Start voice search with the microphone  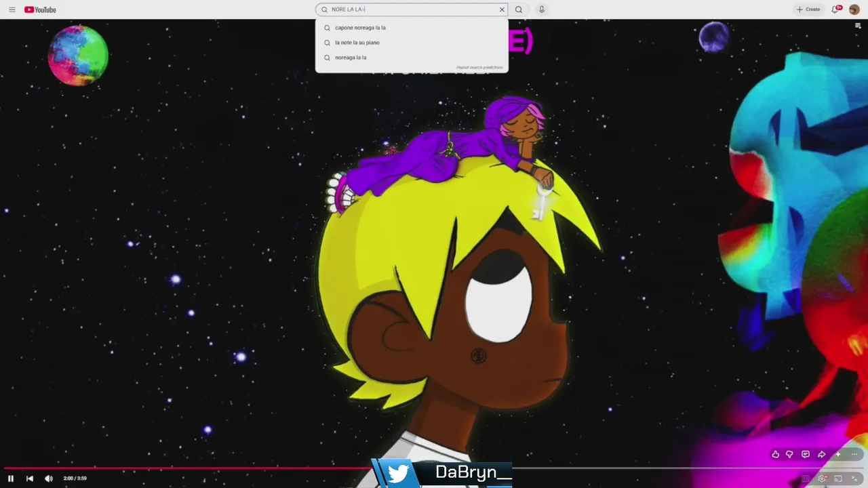(541, 9)
